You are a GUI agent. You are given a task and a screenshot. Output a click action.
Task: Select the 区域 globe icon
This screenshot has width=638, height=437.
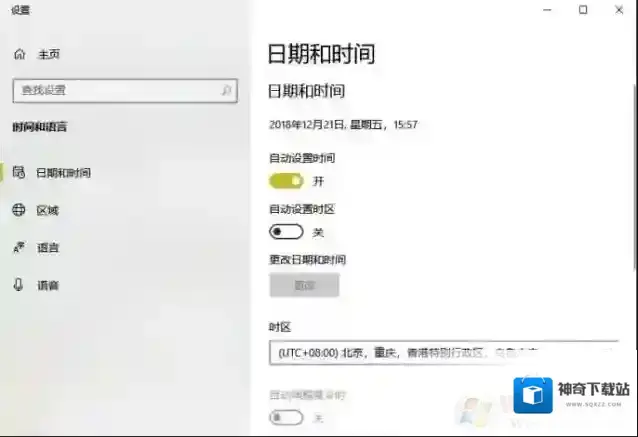pos(19,210)
